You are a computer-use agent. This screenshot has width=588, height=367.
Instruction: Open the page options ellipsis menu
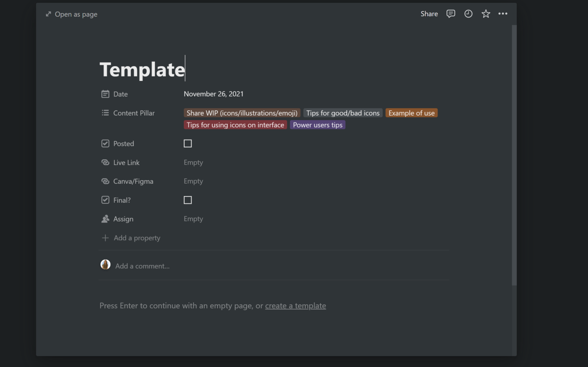pos(503,14)
